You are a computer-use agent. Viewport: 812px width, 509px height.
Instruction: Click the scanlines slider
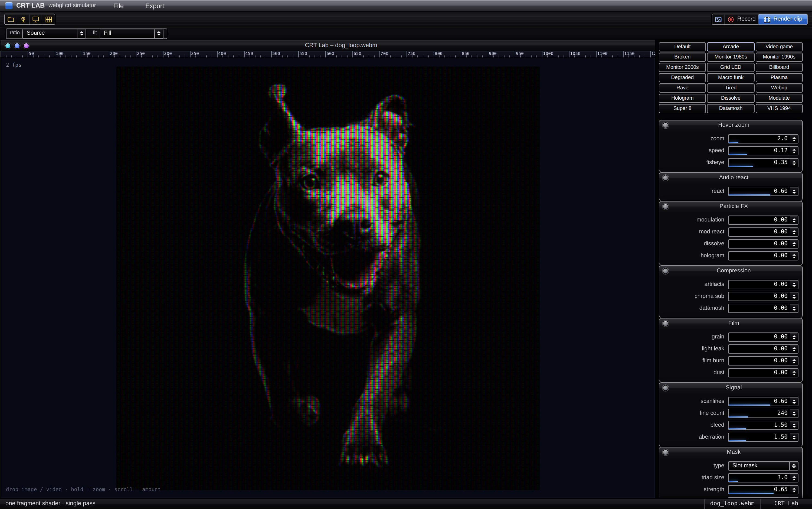[x=759, y=401]
